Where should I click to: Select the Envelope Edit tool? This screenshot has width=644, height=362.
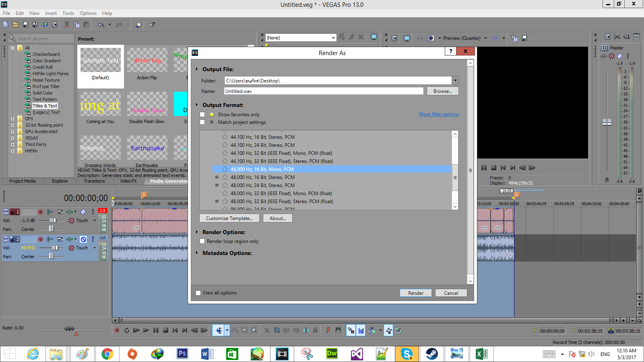[235, 330]
